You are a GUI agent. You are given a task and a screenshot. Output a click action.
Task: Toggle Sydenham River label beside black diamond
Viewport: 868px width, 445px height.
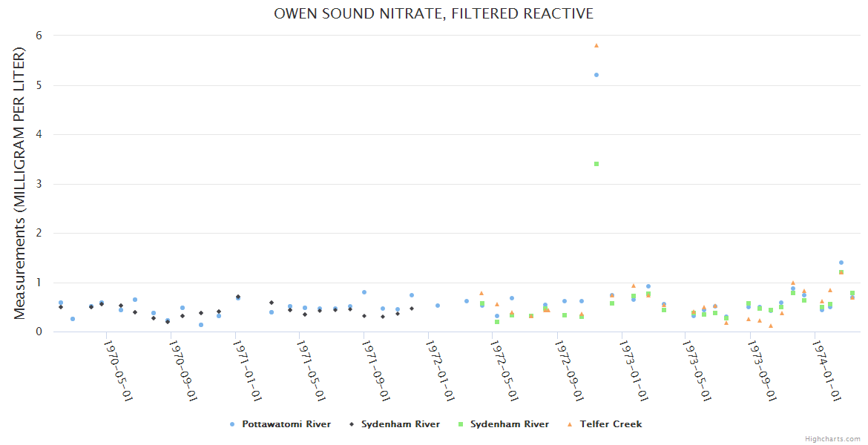click(x=401, y=424)
